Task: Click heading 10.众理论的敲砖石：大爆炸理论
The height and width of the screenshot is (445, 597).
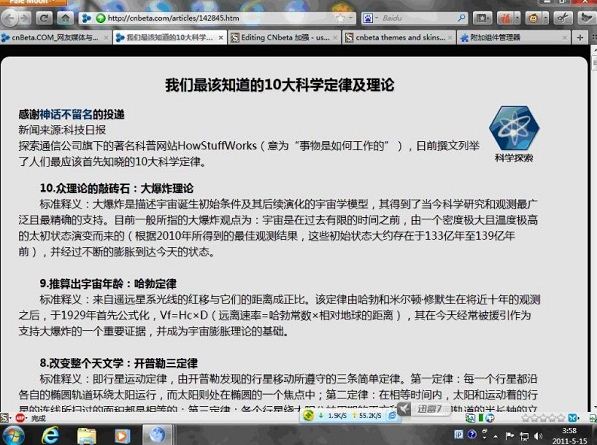Action: [117, 188]
